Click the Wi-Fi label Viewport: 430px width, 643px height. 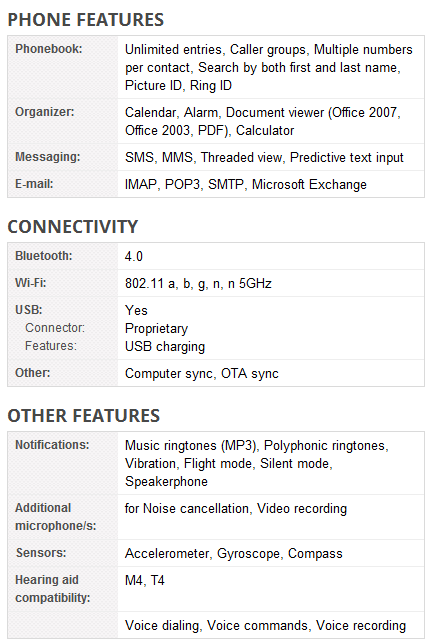pyautogui.click(x=31, y=283)
